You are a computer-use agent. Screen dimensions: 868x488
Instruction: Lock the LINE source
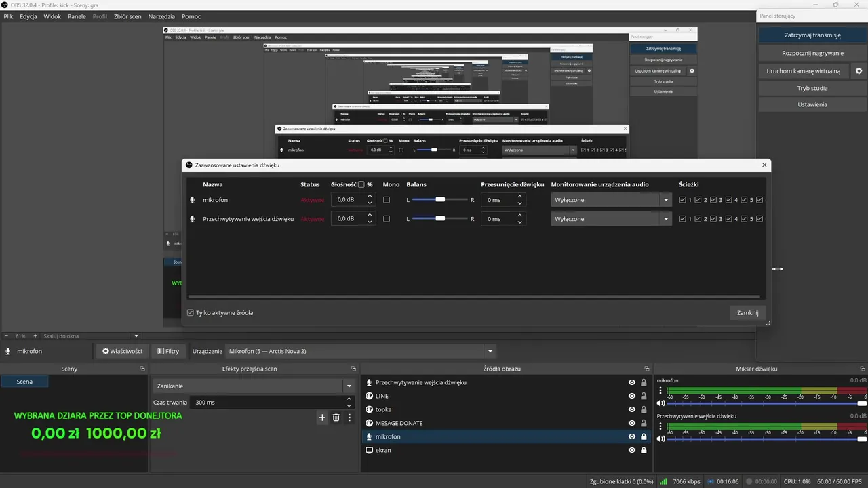click(x=644, y=396)
